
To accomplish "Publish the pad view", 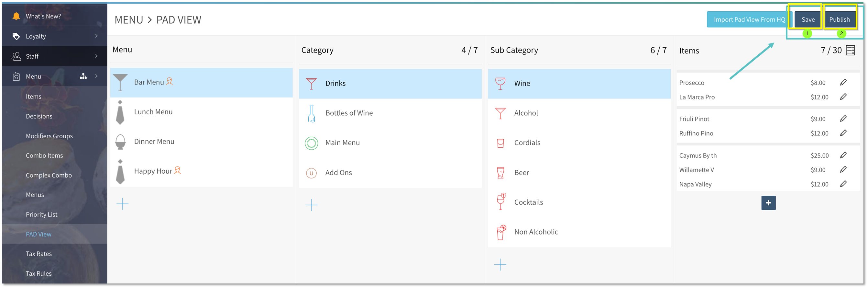I will [839, 19].
